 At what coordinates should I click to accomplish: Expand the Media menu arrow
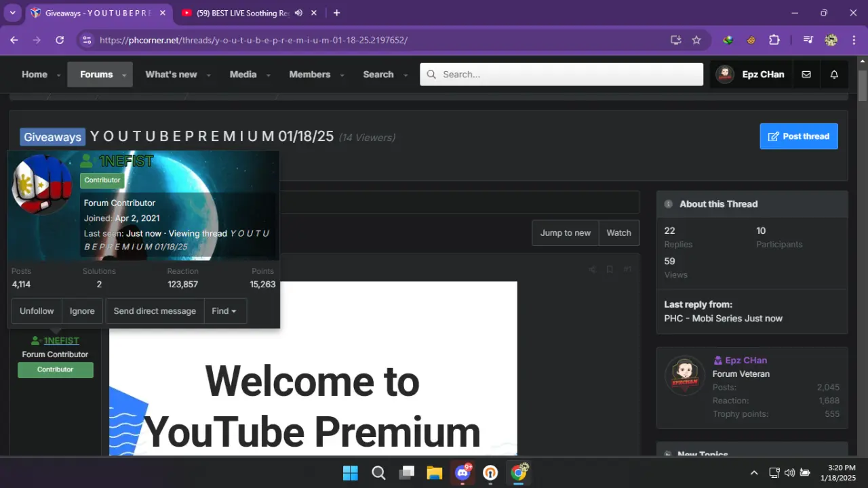coord(268,75)
